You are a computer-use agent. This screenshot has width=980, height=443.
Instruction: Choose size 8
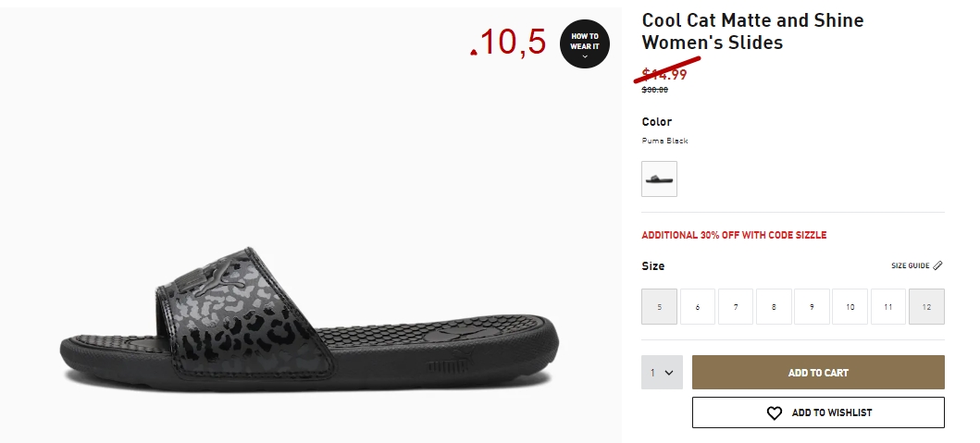tap(774, 306)
